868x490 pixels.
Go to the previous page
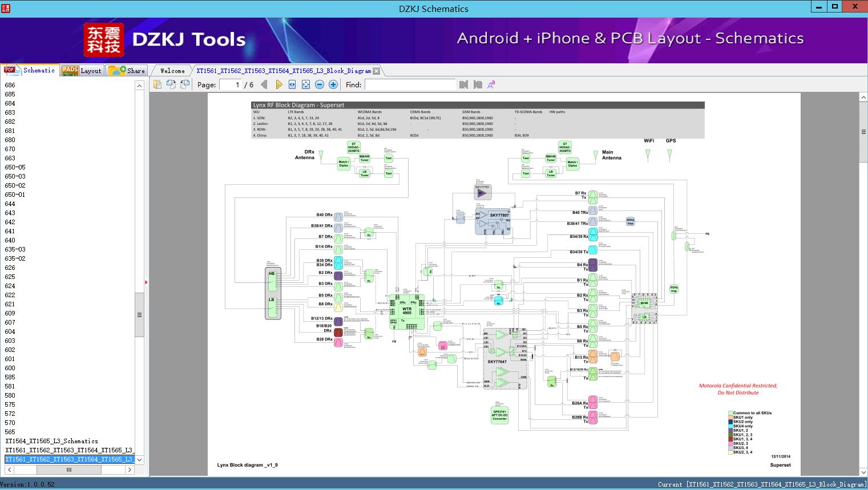264,84
